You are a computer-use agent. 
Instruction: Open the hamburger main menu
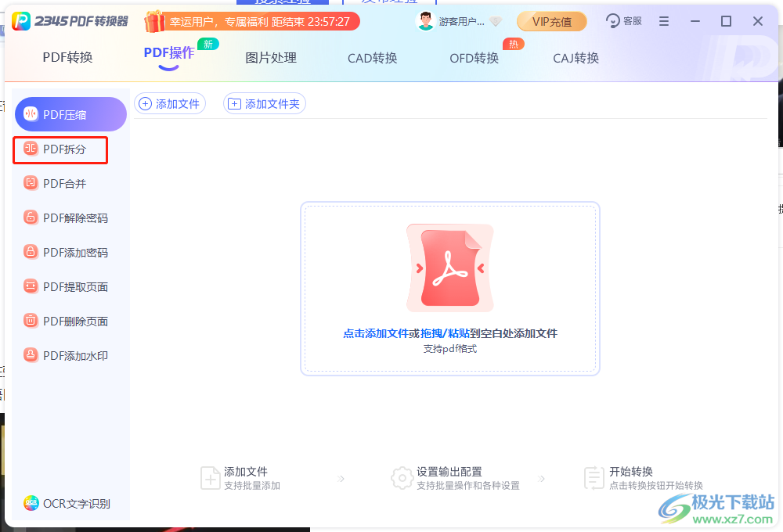pos(664,21)
